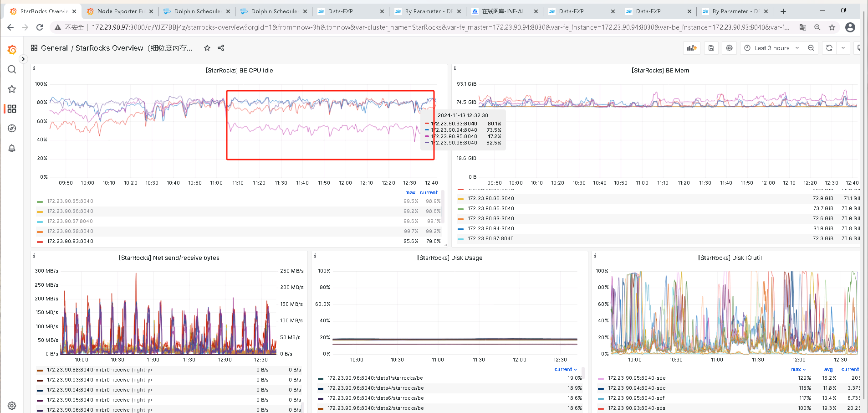The width and height of the screenshot is (868, 413).
Task: Open Last 3 hours time picker
Action: click(771, 48)
